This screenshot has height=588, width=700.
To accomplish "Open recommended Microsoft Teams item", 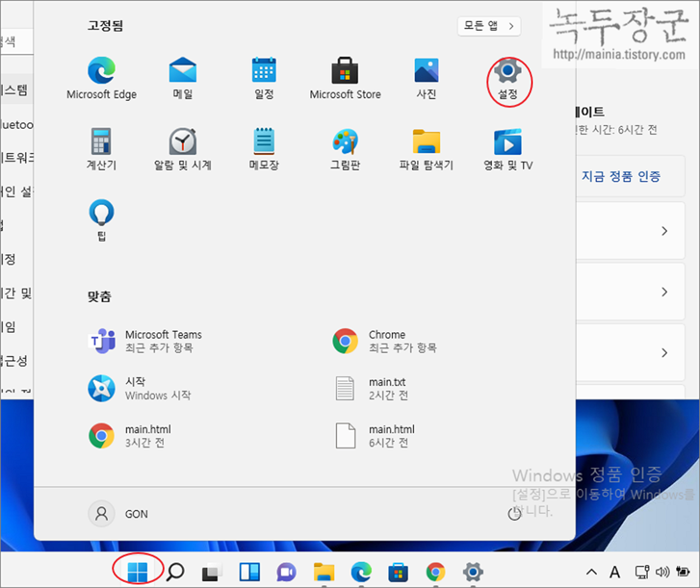I will [x=146, y=341].
